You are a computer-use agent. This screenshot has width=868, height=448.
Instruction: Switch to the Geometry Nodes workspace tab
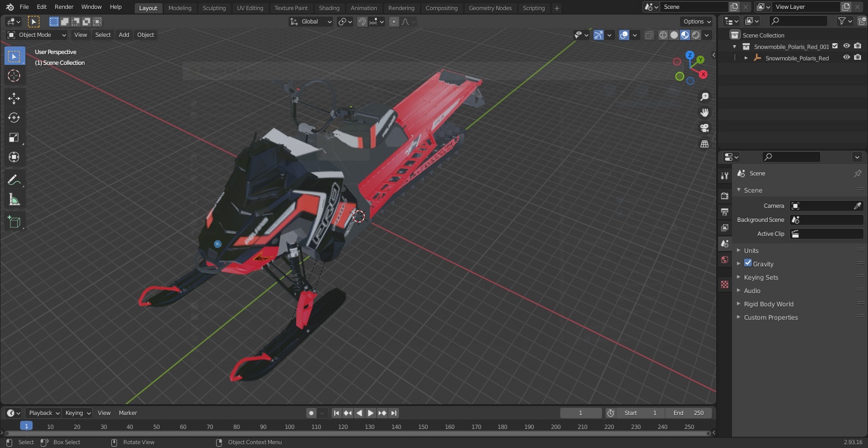(490, 8)
